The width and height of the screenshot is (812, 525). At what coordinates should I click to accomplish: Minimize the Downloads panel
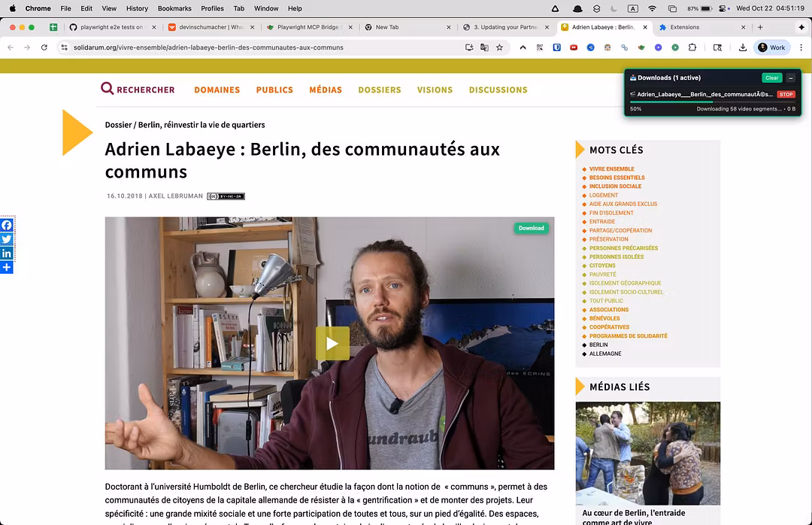[x=791, y=77]
